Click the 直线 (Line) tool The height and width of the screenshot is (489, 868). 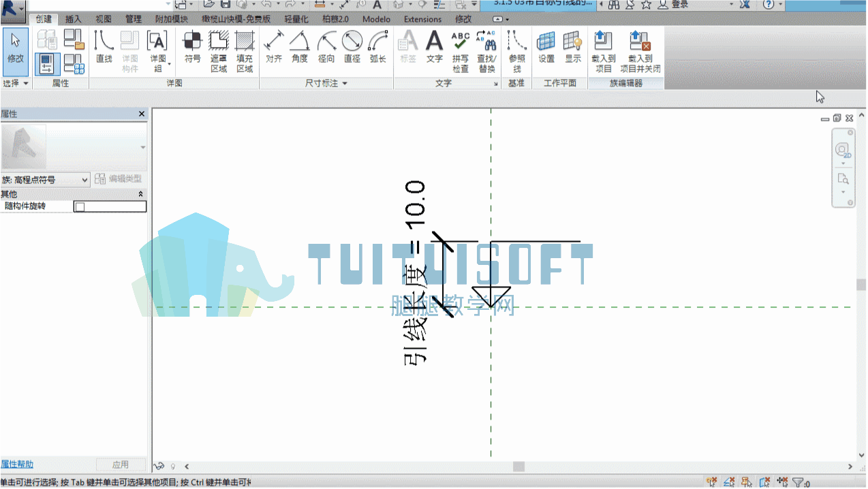tap(104, 48)
